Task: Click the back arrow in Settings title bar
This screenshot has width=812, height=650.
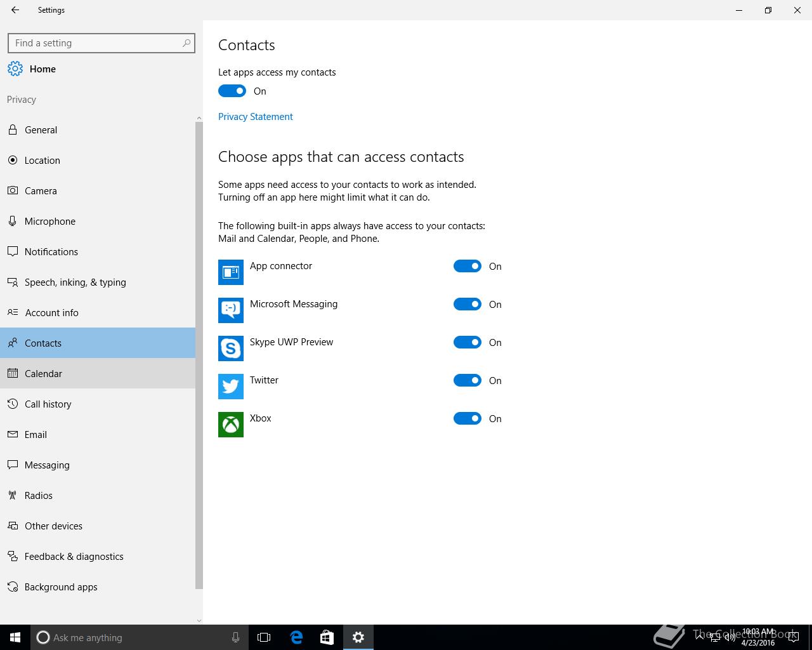Action: coord(15,10)
